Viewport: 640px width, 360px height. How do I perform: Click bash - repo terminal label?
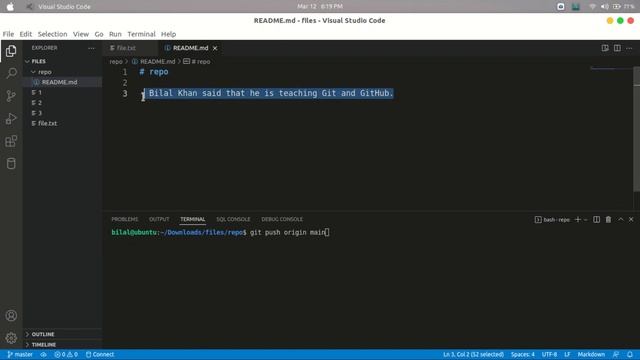pyautogui.click(x=552, y=220)
